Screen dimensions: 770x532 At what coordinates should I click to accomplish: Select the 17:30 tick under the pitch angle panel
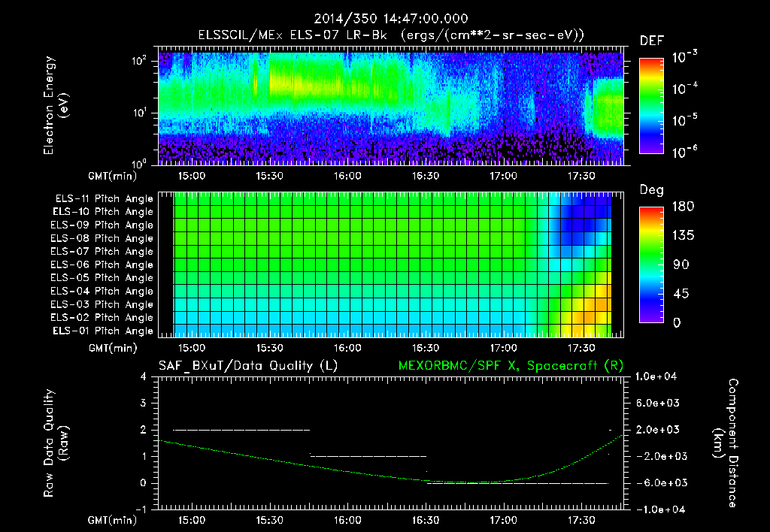581,348
